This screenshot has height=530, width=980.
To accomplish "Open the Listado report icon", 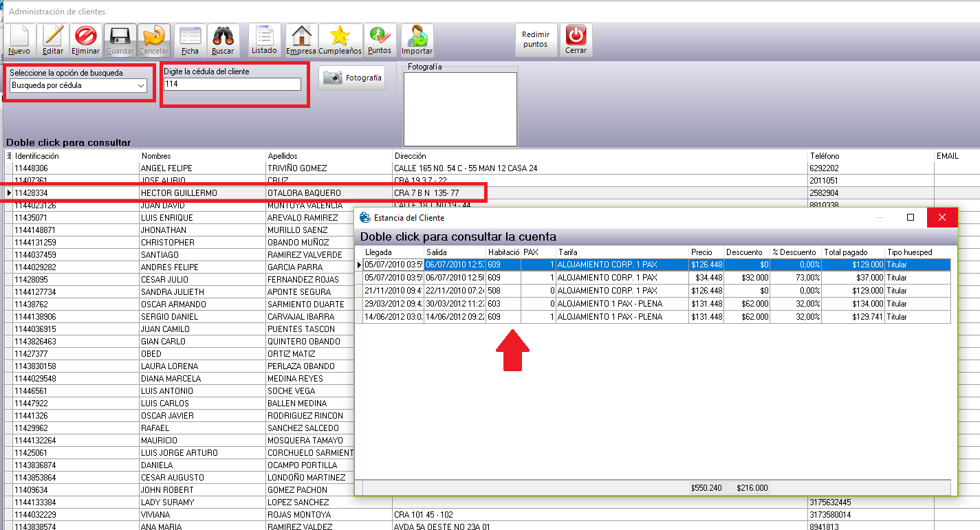I will [264, 40].
